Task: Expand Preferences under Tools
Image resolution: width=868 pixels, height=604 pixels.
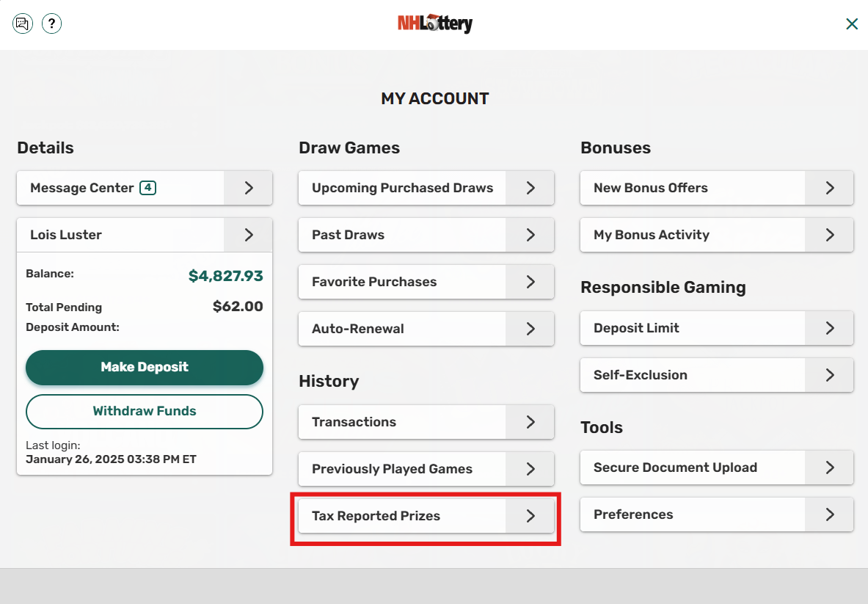Action: tap(829, 514)
